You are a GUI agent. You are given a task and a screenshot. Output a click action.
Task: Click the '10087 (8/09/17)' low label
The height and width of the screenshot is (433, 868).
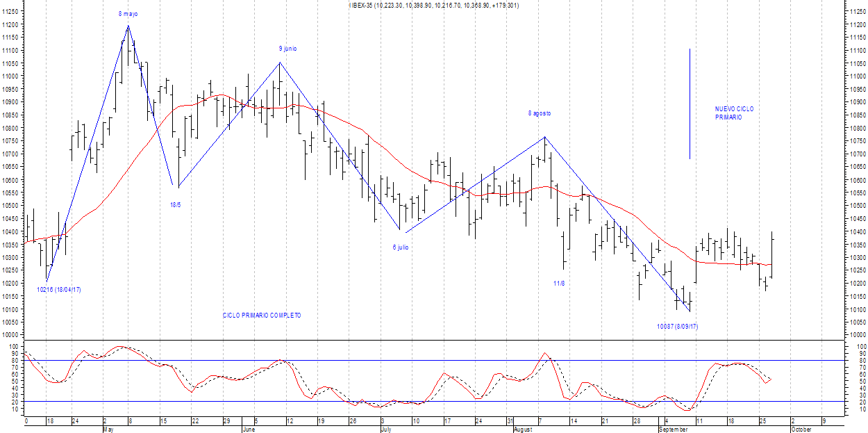(677, 326)
